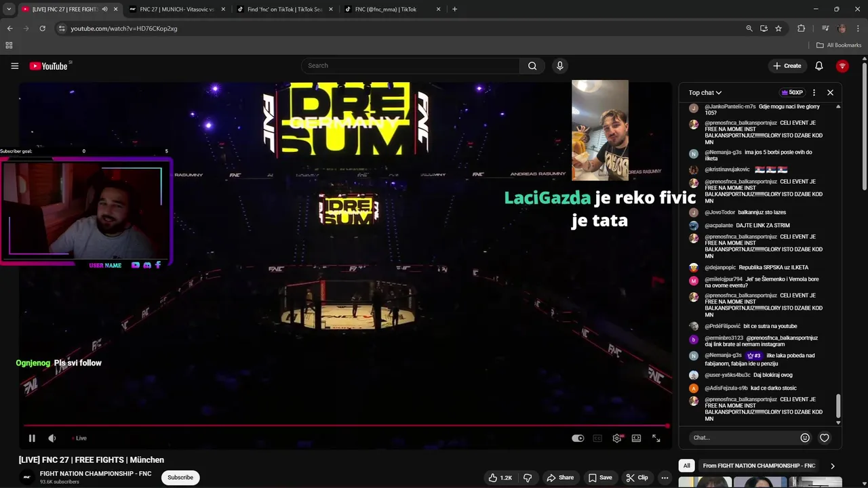Open player settings gear
This screenshot has width=868, height=488.
616,438
